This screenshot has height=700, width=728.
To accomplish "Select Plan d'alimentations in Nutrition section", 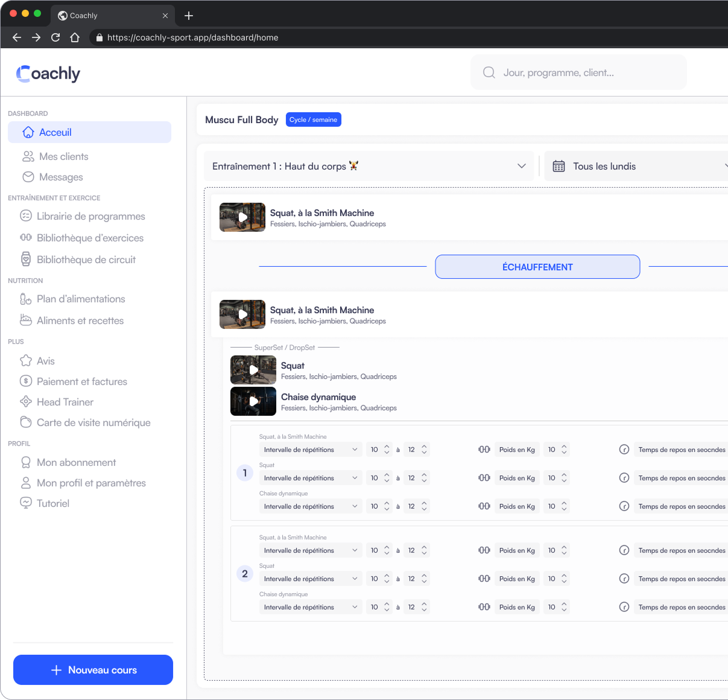I will click(x=81, y=299).
